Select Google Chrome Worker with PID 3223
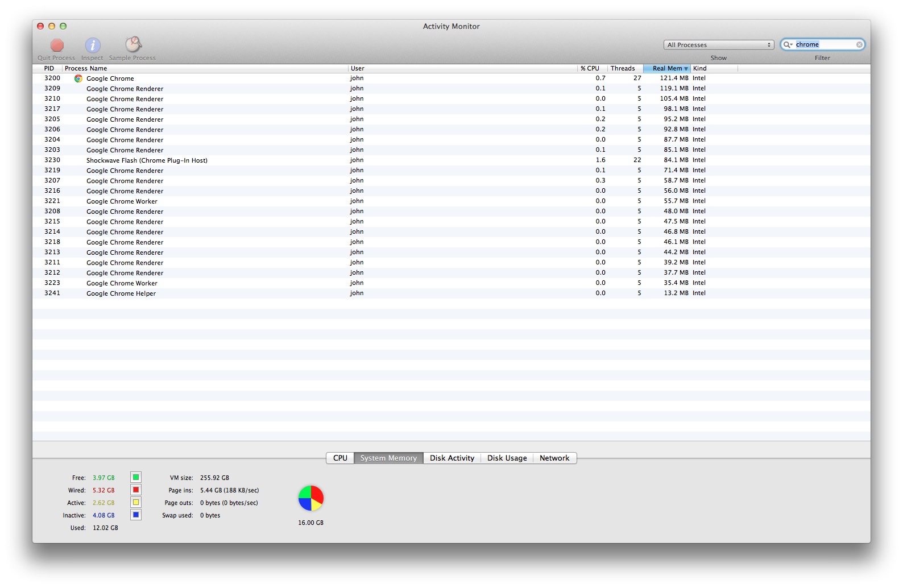903x588 pixels. [451, 283]
